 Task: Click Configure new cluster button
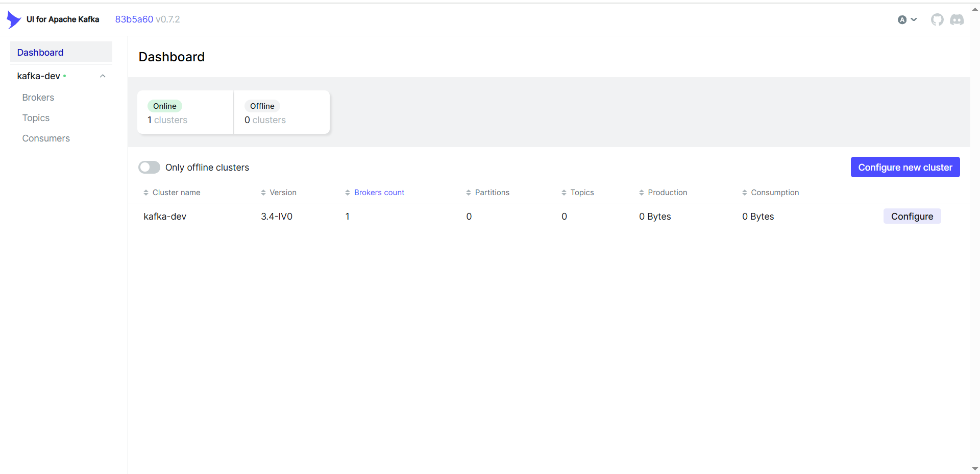[x=905, y=167]
